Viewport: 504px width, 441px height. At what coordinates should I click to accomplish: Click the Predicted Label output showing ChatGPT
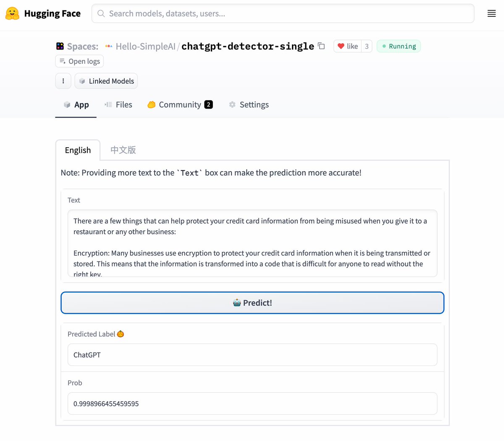(x=252, y=355)
